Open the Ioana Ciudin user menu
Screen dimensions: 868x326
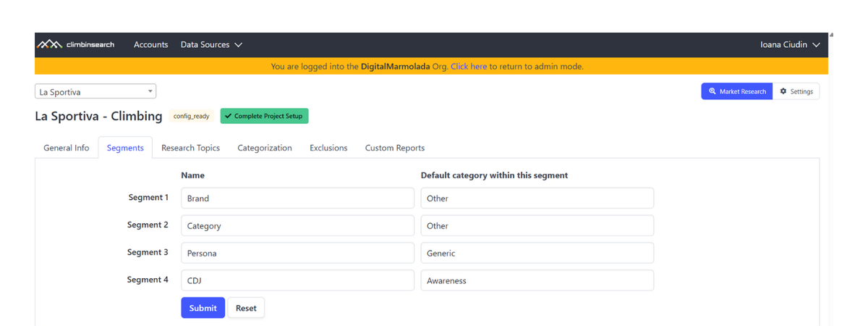[x=790, y=45]
